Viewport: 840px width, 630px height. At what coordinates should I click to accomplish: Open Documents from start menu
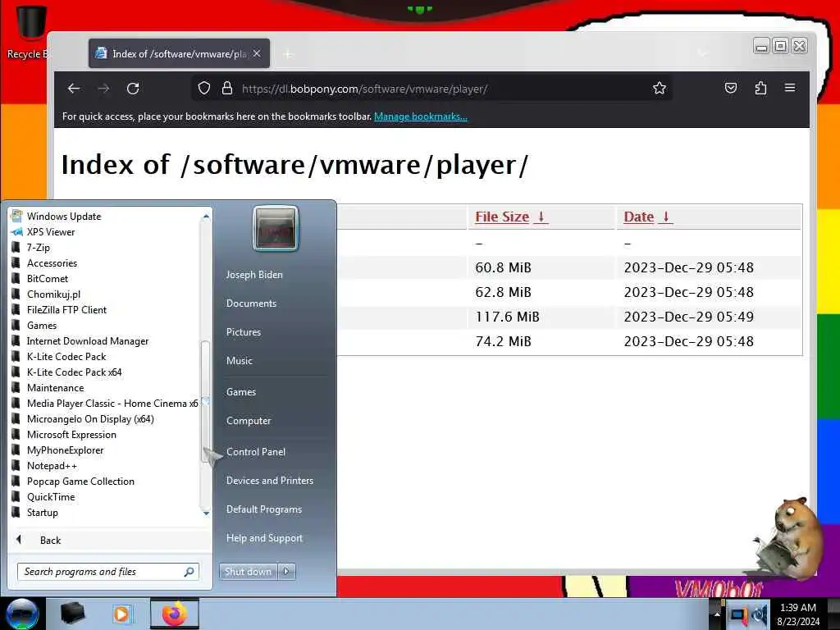tap(251, 304)
